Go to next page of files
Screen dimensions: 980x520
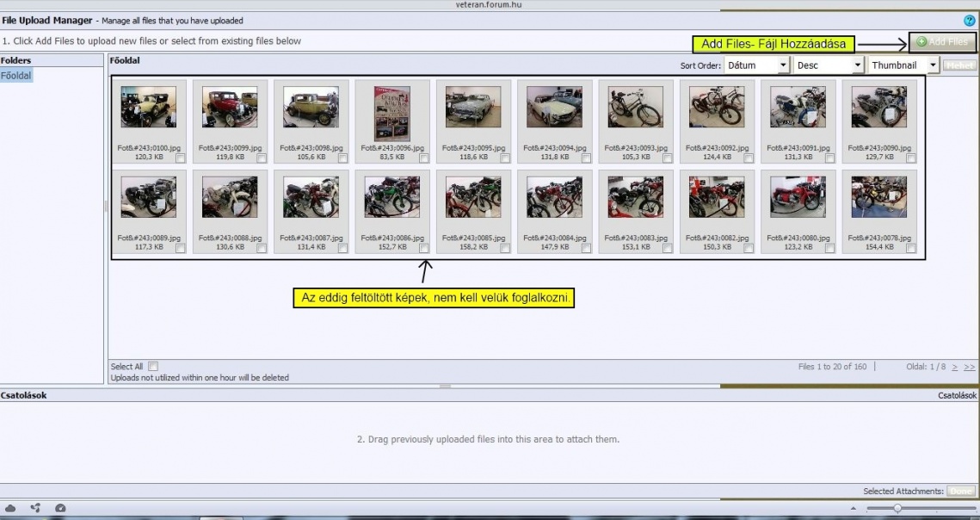tap(955, 367)
